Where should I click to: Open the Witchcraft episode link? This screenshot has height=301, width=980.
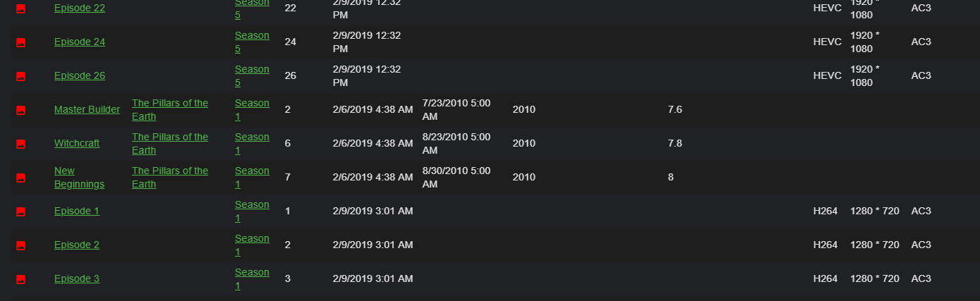click(76, 143)
